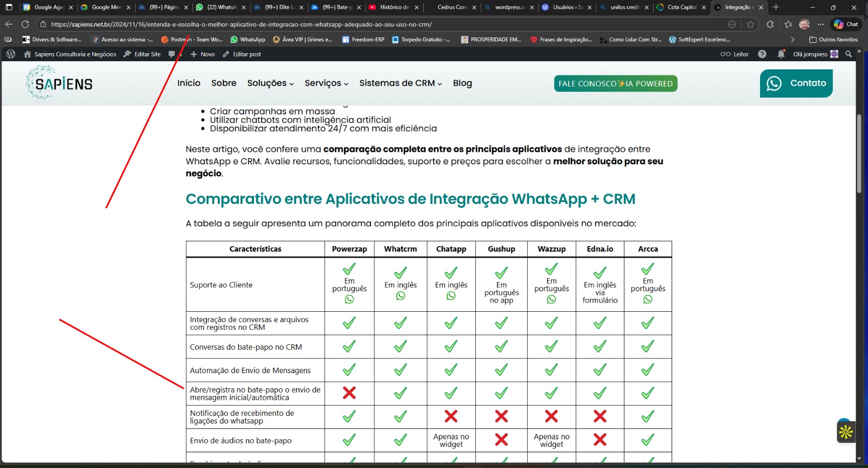The height and width of the screenshot is (468, 868).
Task: Refresh the page with reload icon
Action: click(25, 24)
